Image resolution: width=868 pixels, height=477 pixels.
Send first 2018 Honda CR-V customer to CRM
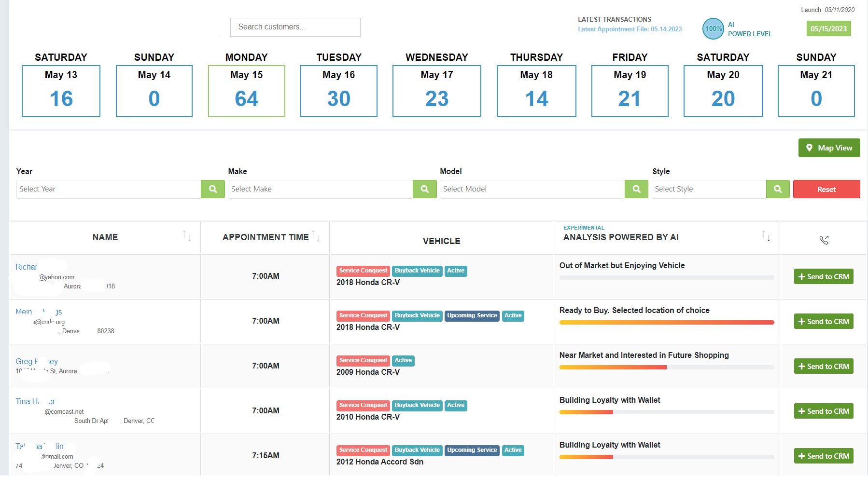tap(823, 276)
